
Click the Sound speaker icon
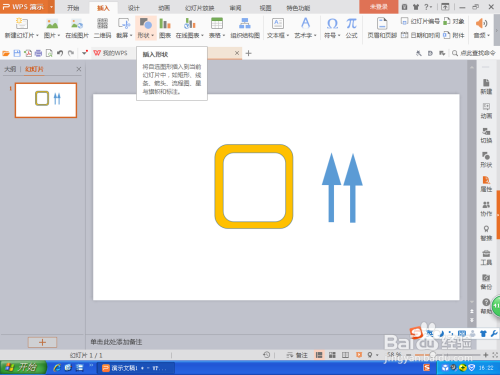[481, 24]
